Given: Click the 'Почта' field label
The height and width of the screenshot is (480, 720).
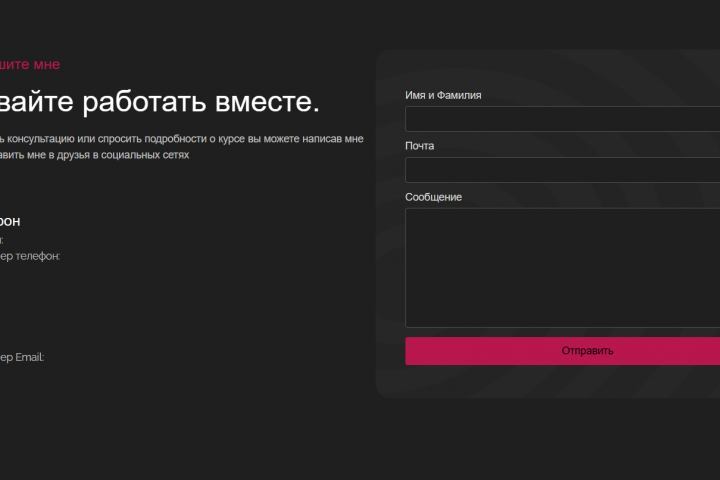Looking at the screenshot, I should (419, 146).
